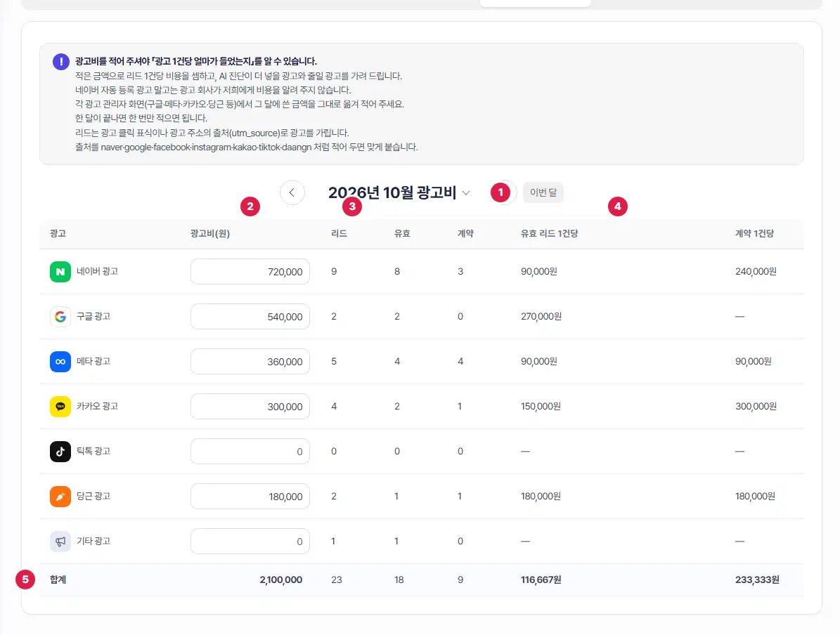The height and width of the screenshot is (635, 840).
Task: Edit the 카카오 광고 cost field 300,000
Action: point(250,407)
